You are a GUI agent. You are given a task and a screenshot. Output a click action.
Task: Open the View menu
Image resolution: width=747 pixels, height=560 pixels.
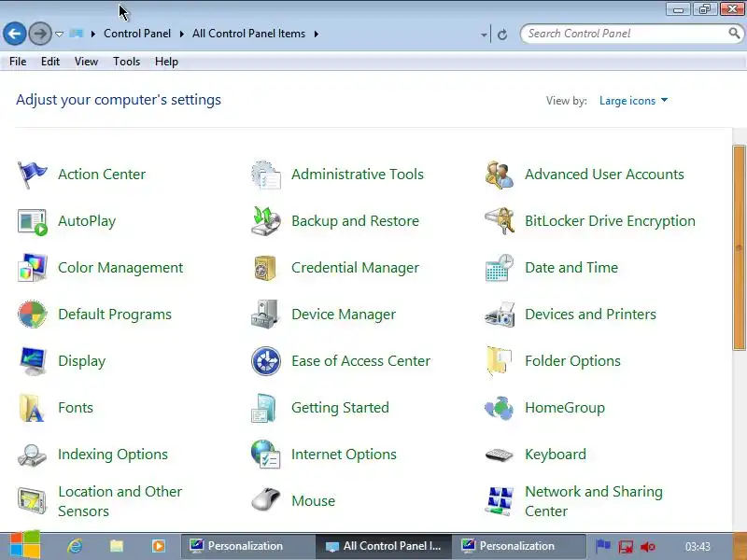86,62
